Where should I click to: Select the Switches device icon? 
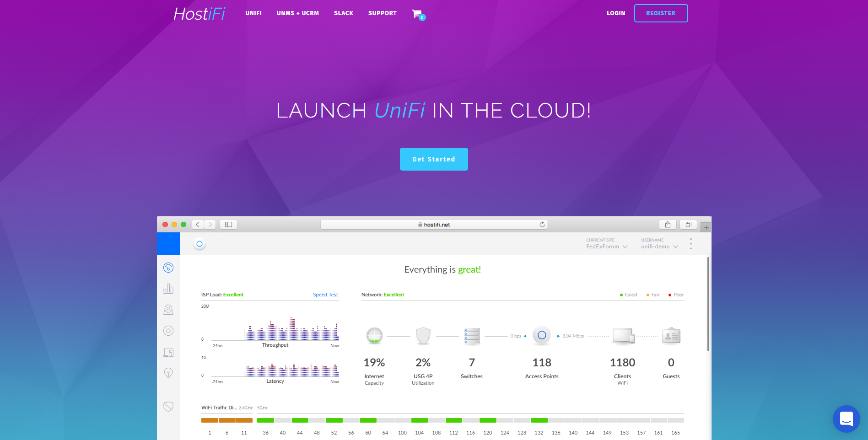[472, 336]
